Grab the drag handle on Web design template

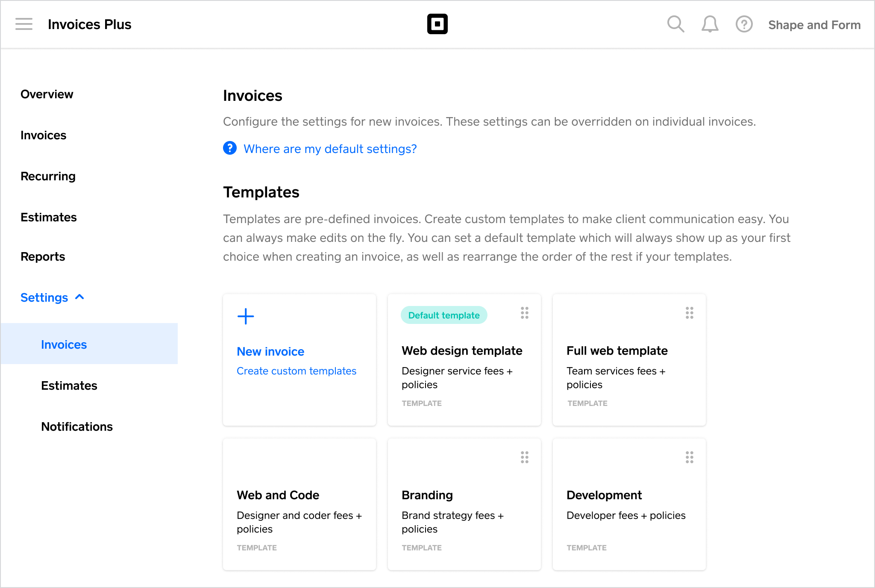[524, 313]
